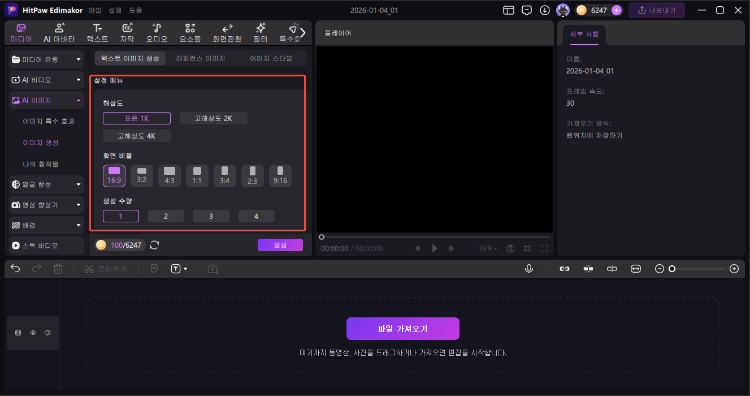Click the redo arrow in timeline toolbar
The width and height of the screenshot is (750, 396).
(36, 269)
